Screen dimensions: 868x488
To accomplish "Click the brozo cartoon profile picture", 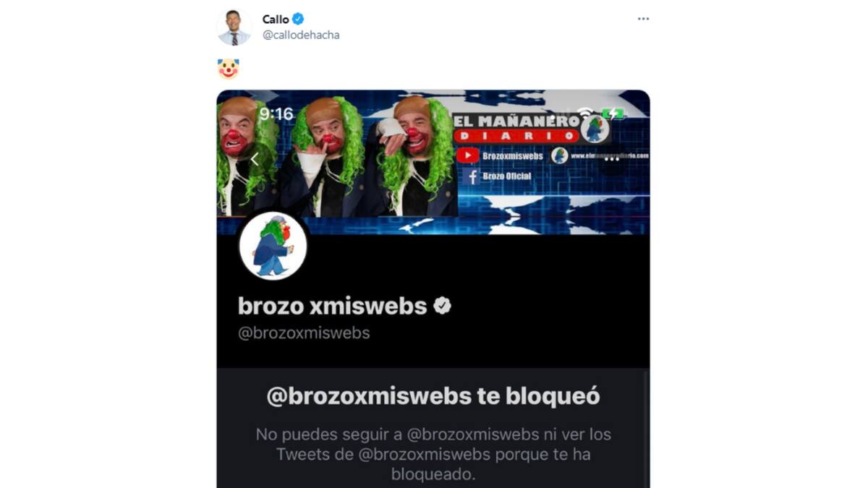I will [x=273, y=246].
